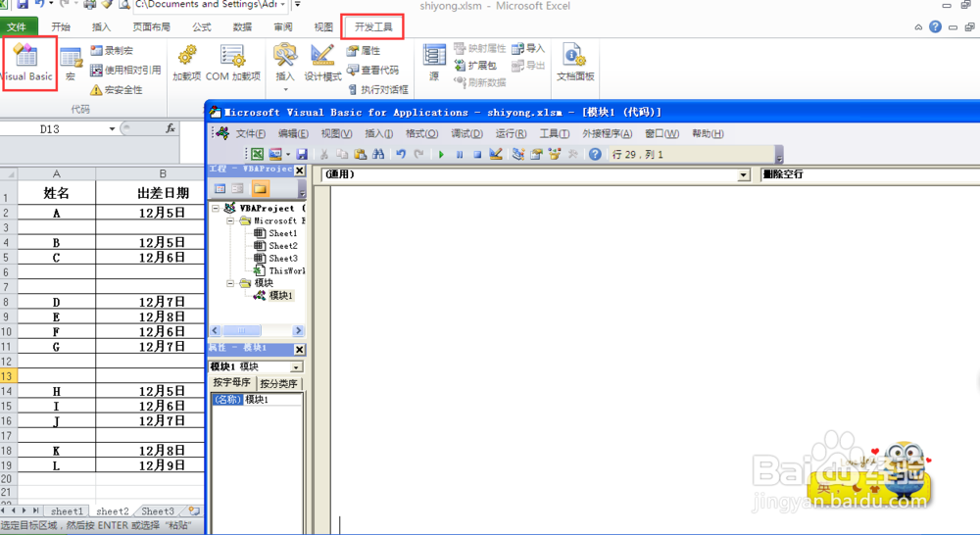
Task: Click the 宏 (Macros) ribbon button
Action: (71, 65)
